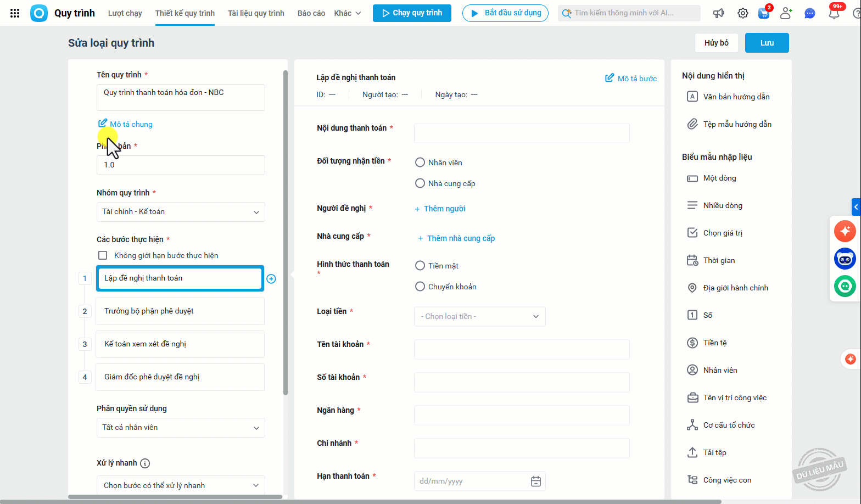Add Công việc con field type

[719, 480]
